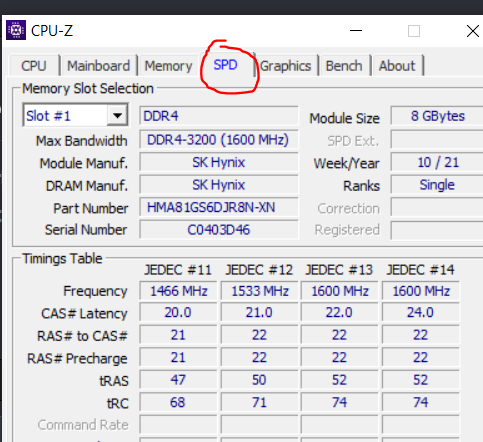Open the Memory tab
Viewport: 483px width, 442px height.
(168, 66)
